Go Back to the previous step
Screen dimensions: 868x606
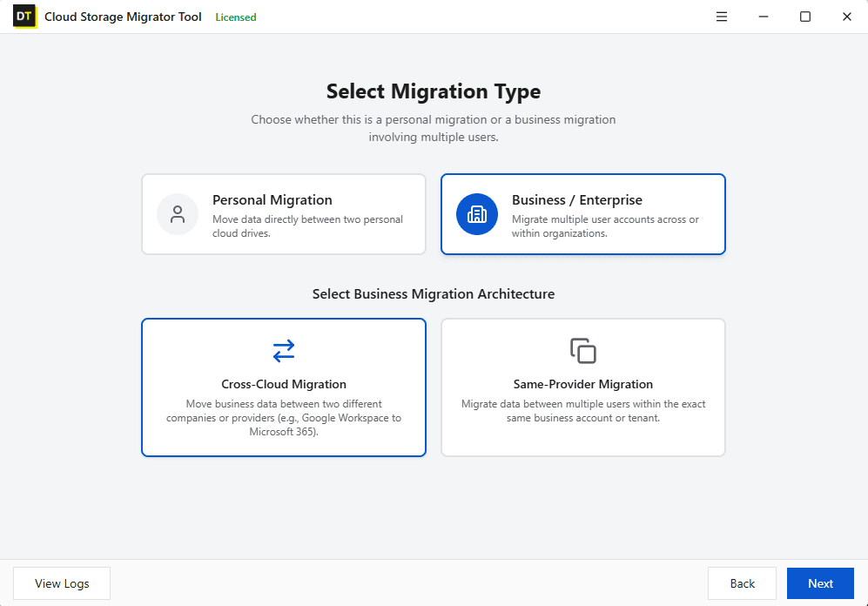[742, 583]
